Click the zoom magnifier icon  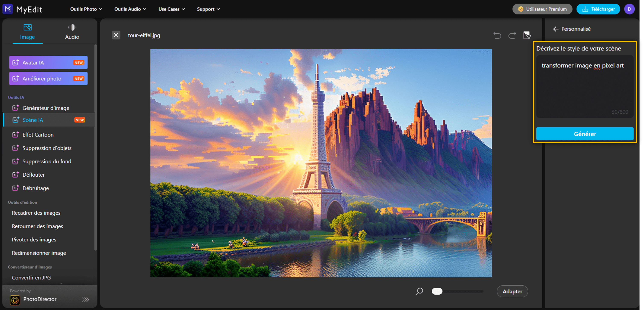click(419, 291)
